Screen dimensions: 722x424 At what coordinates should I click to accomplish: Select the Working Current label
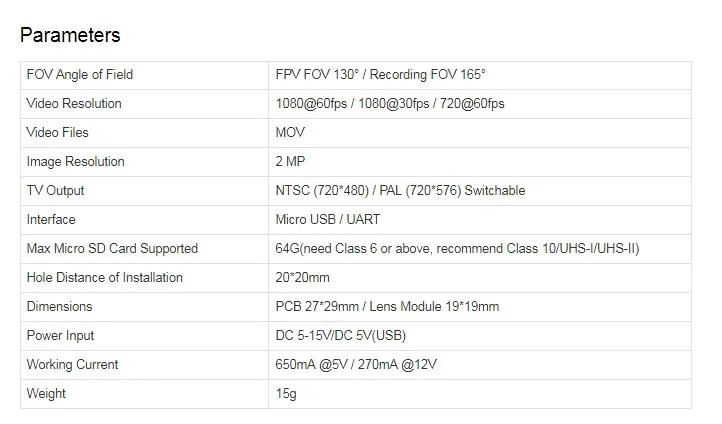tap(72, 365)
